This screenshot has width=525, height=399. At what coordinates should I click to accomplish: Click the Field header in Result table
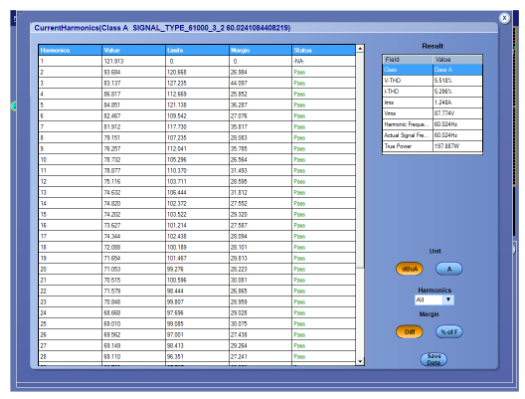(x=407, y=60)
